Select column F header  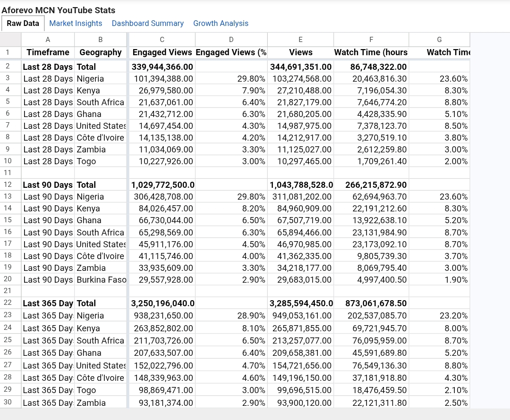coord(371,40)
